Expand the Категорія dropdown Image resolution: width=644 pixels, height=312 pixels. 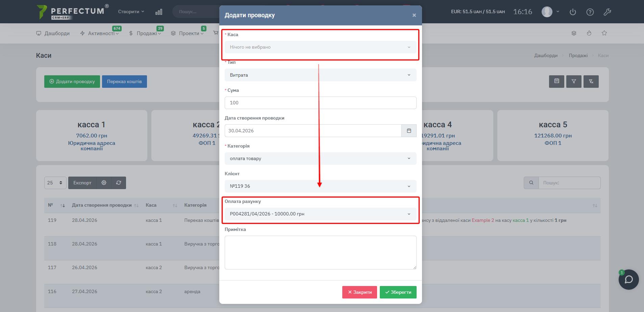point(320,158)
